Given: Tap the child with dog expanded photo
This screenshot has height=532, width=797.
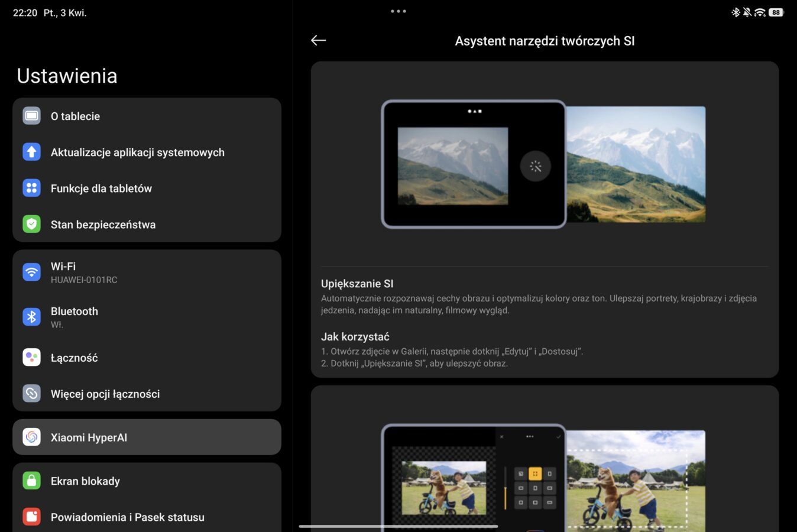Looking at the screenshot, I should tap(636, 479).
